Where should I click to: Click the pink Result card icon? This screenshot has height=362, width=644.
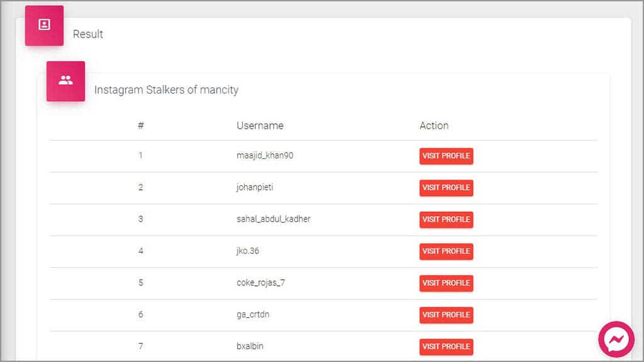(44, 25)
